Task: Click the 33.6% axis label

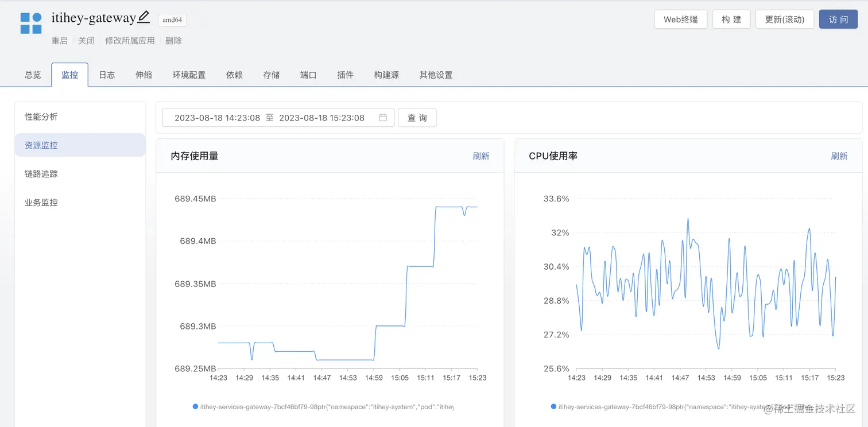Action: tap(556, 199)
